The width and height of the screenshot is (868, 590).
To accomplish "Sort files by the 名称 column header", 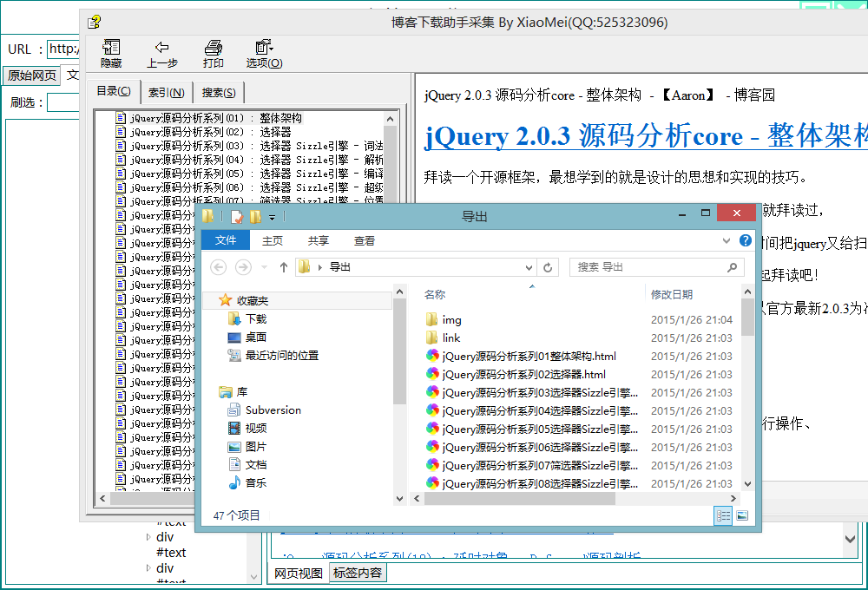I will pos(435,294).
